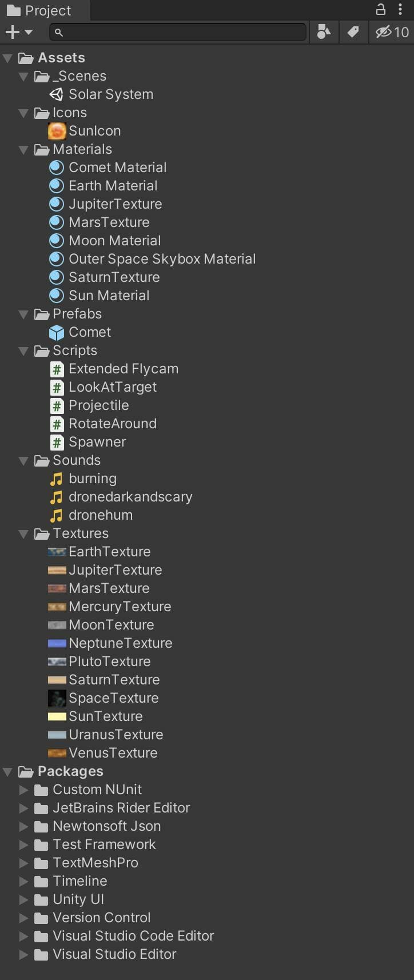414x980 pixels.
Task: Toggle the Project panel lock icon
Action: pyautogui.click(x=380, y=9)
